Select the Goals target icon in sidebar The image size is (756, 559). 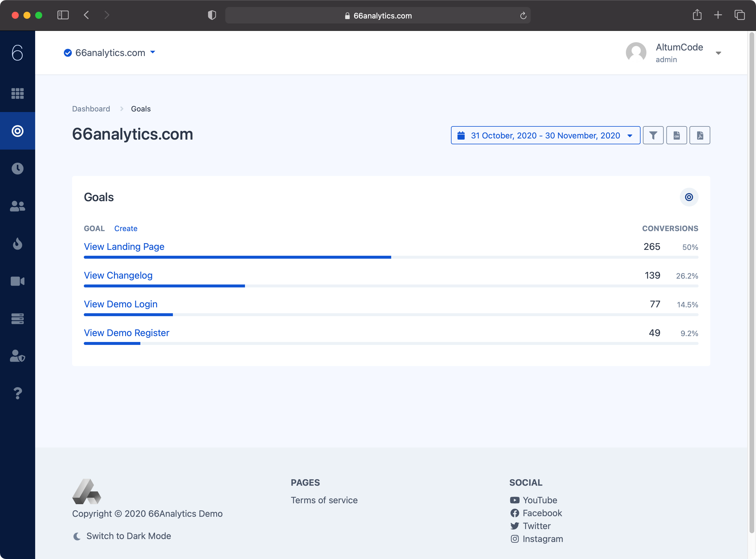coord(17,131)
